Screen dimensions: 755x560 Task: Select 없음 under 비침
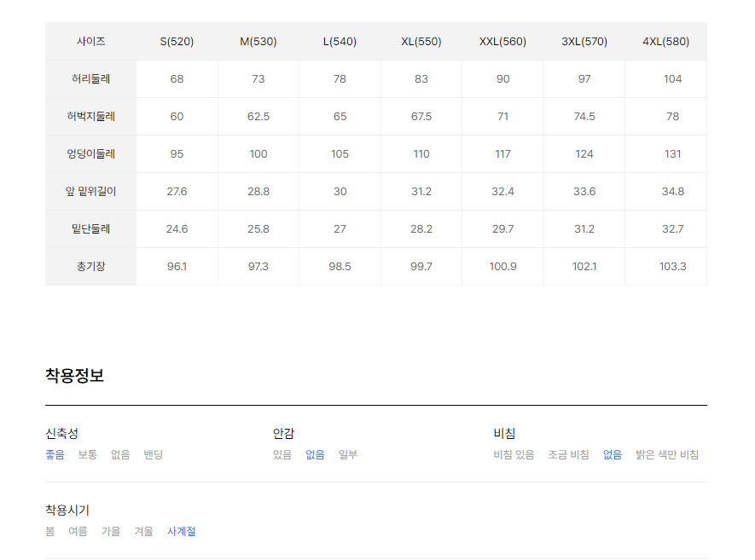coord(613,454)
